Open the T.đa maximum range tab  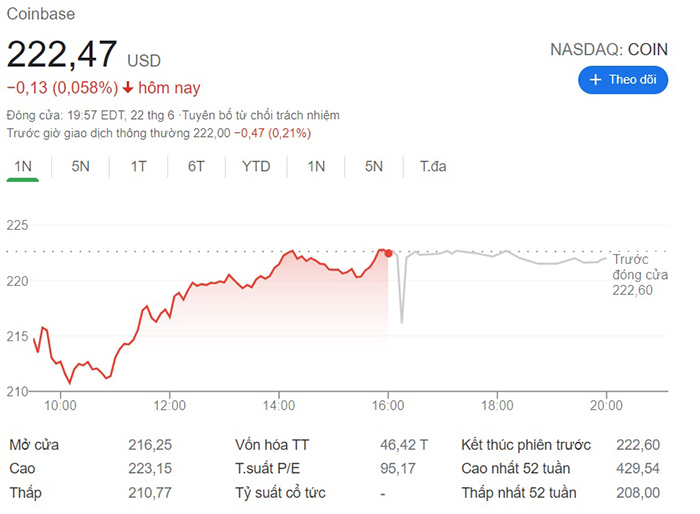click(433, 167)
